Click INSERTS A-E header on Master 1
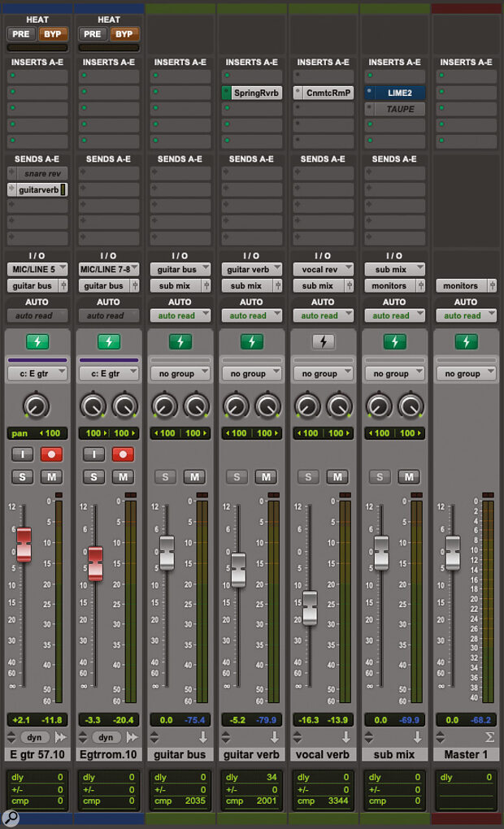Image resolution: width=504 pixels, height=829 pixels. point(466,62)
